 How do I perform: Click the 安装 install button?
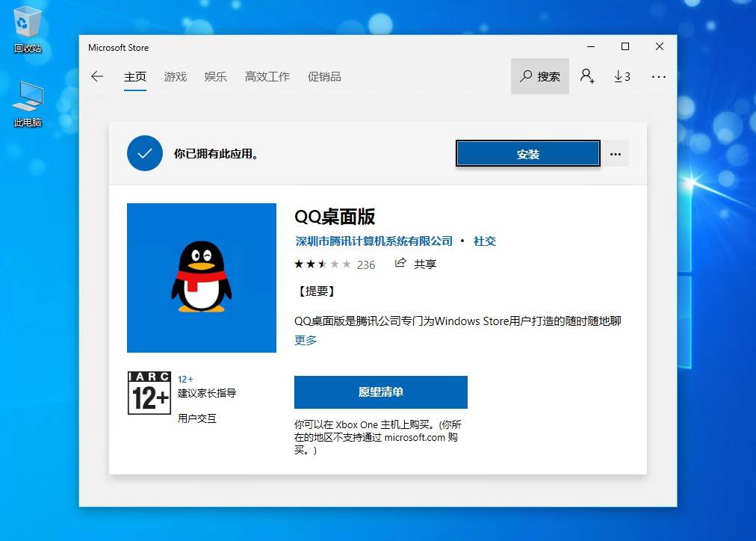[528, 154]
